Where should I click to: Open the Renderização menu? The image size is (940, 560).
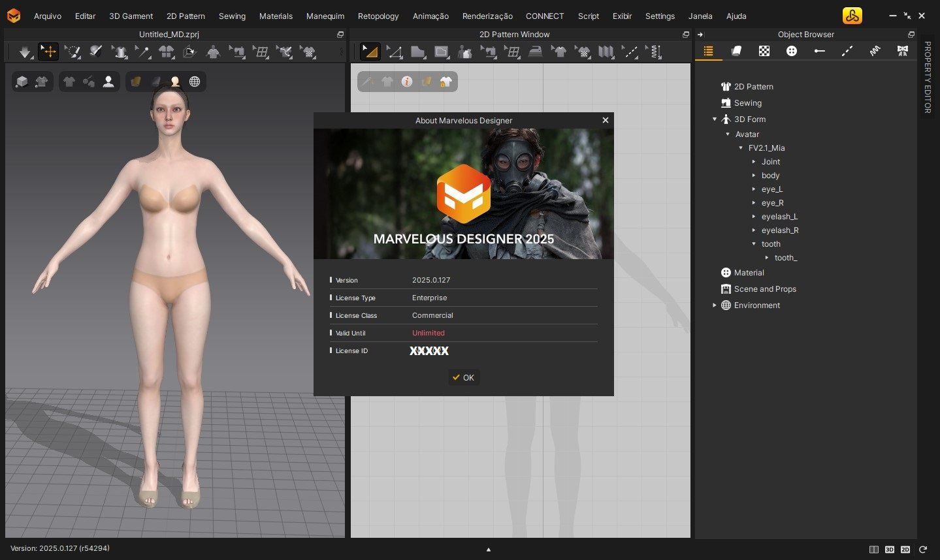coord(487,16)
